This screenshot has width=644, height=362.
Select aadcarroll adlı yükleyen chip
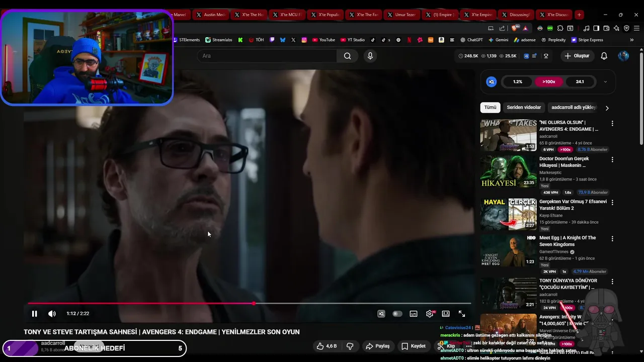[574, 107]
